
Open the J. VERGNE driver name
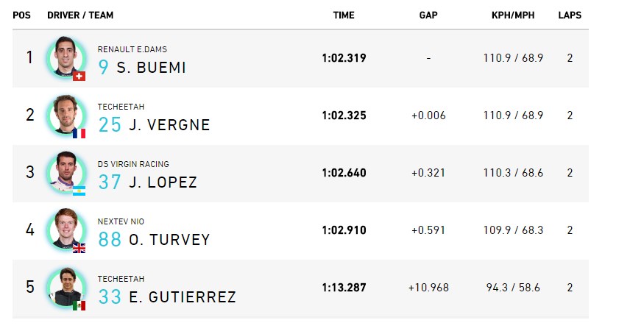(x=169, y=125)
